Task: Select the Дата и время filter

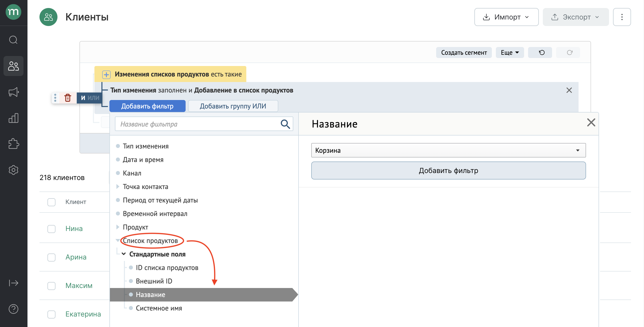Action: [x=143, y=160]
